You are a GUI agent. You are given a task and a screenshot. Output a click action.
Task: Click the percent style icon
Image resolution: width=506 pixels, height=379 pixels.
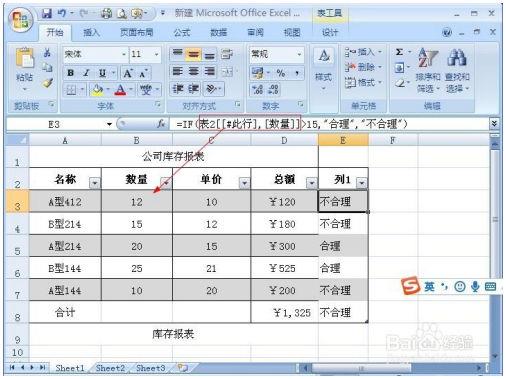(x=281, y=73)
